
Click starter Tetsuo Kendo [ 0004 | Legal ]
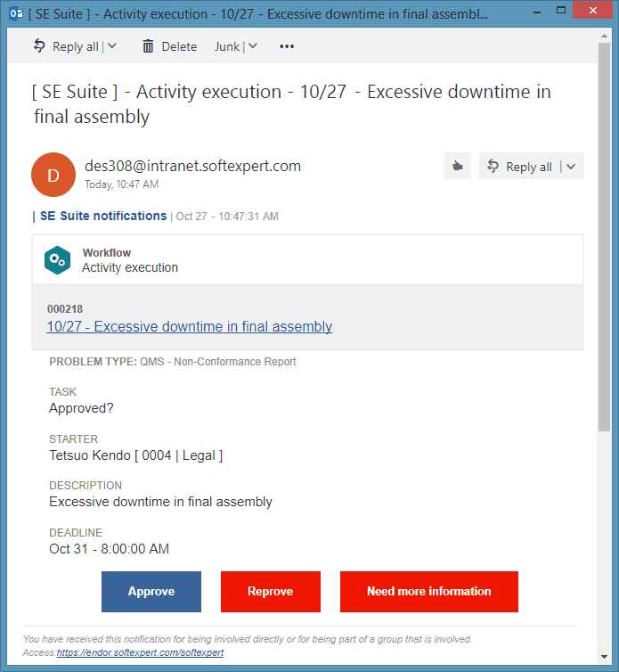[135, 455]
